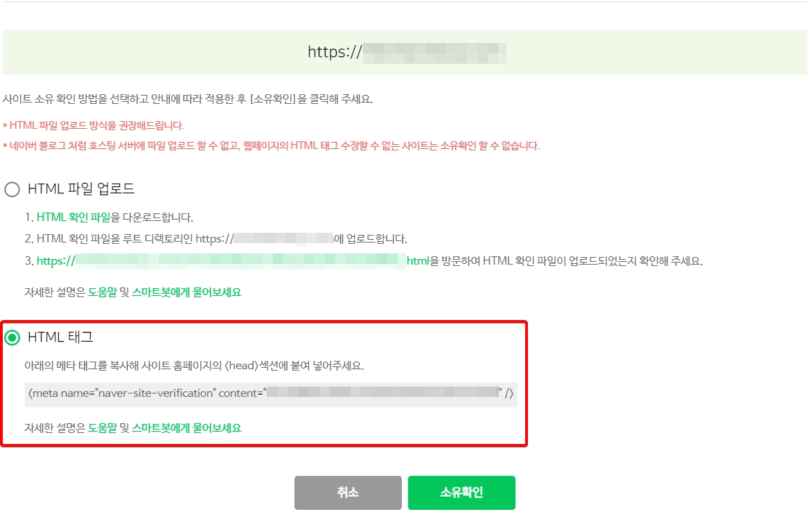Click the head 섹션 paste instruction text

click(x=194, y=366)
